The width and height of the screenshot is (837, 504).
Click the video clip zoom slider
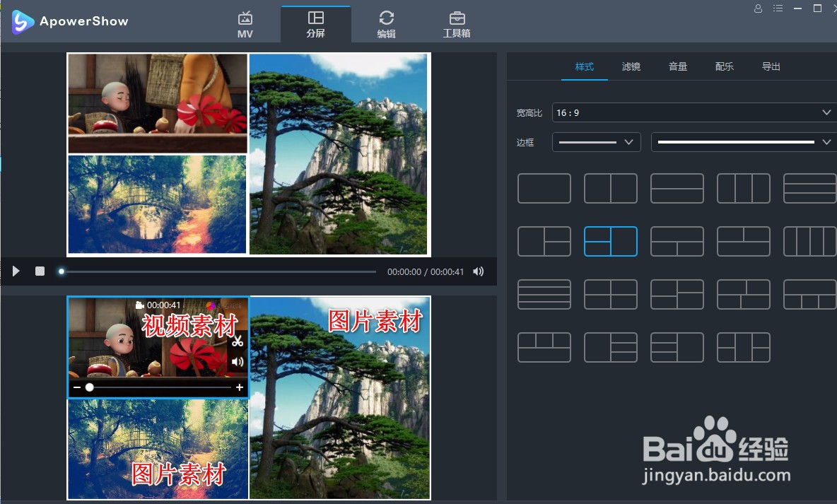click(x=158, y=387)
